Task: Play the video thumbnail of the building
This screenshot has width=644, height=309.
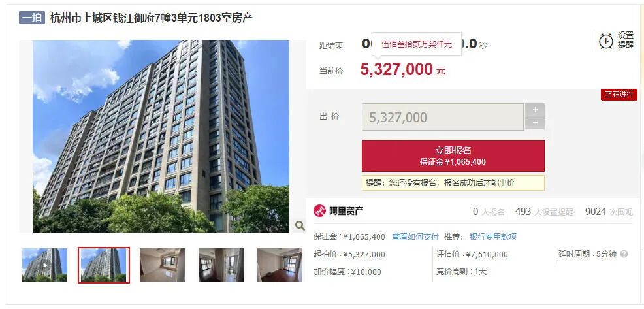Action: point(45,265)
